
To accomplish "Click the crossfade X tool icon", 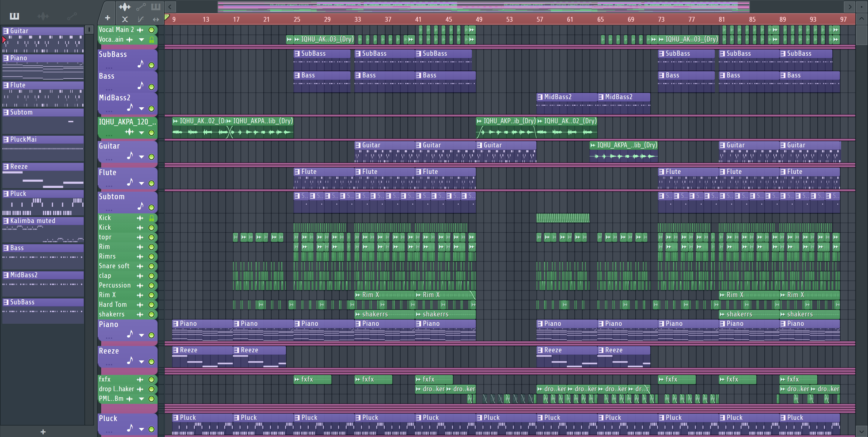I will 125,19.
